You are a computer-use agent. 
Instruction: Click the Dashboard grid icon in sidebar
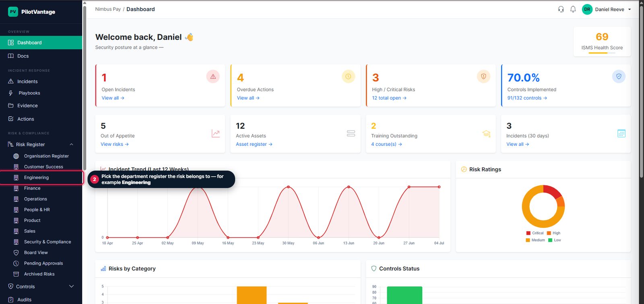click(x=11, y=43)
